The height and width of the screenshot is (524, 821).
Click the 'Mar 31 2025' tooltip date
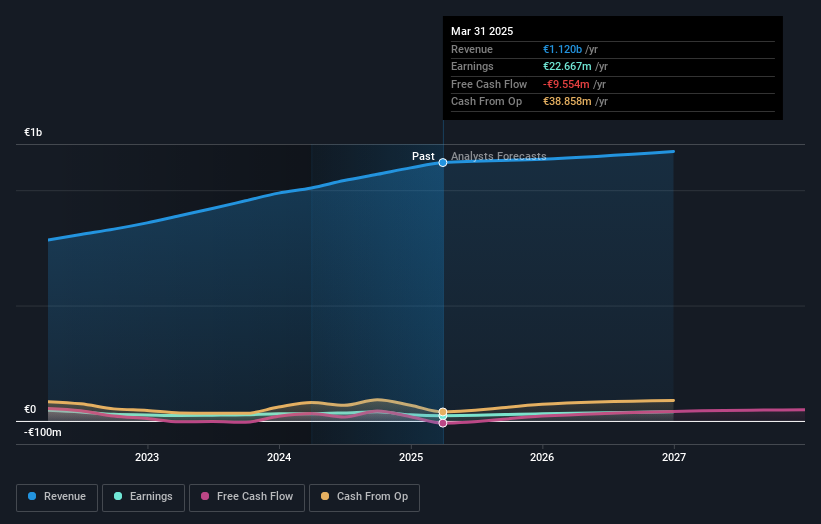482,31
